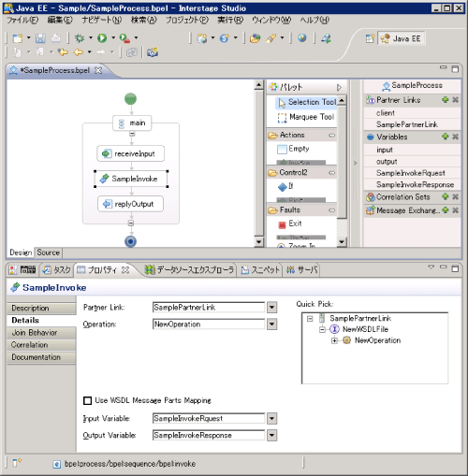The image size is (468, 476).
Task: Select the SampleInvokeRquest variable in tray
Action: pos(412,173)
